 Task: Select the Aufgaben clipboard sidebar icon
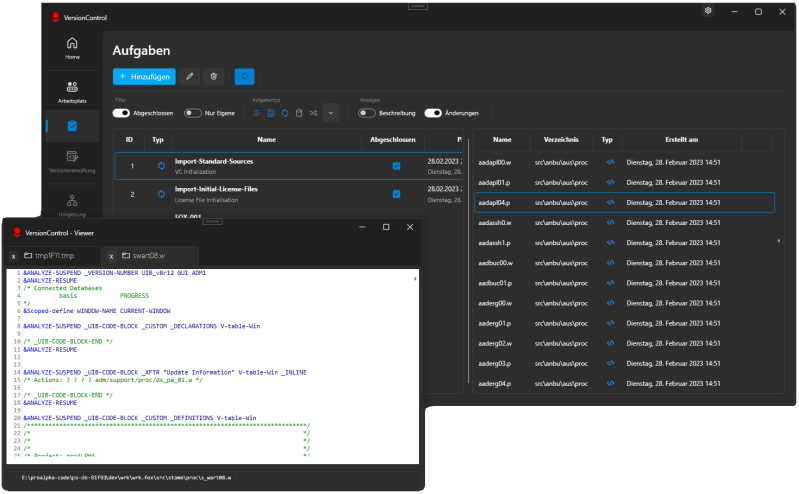click(x=72, y=125)
